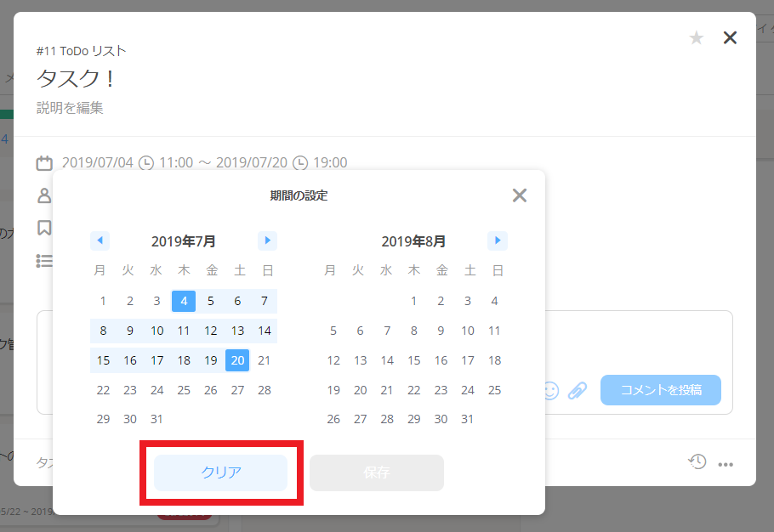Advance the July calendar with right arrow
774x532 pixels.
click(x=267, y=241)
